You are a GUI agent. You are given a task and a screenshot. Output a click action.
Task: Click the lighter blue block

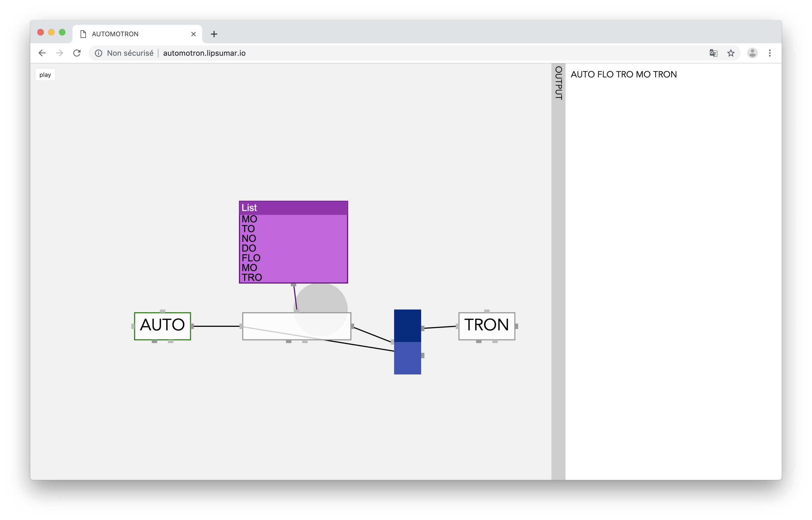(x=407, y=358)
